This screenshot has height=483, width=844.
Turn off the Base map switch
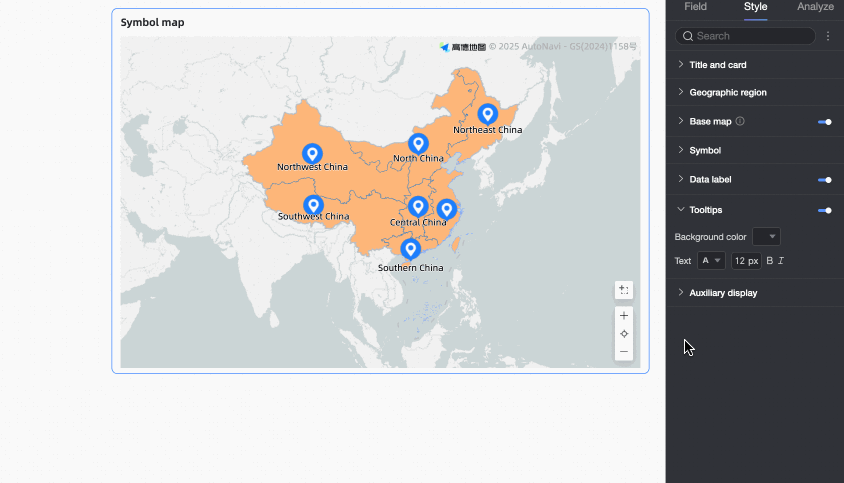pyautogui.click(x=825, y=122)
